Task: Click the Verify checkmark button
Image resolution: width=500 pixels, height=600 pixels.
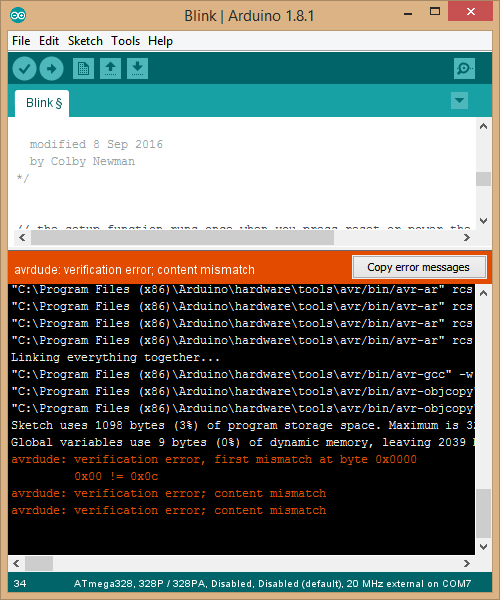Action: (x=24, y=69)
